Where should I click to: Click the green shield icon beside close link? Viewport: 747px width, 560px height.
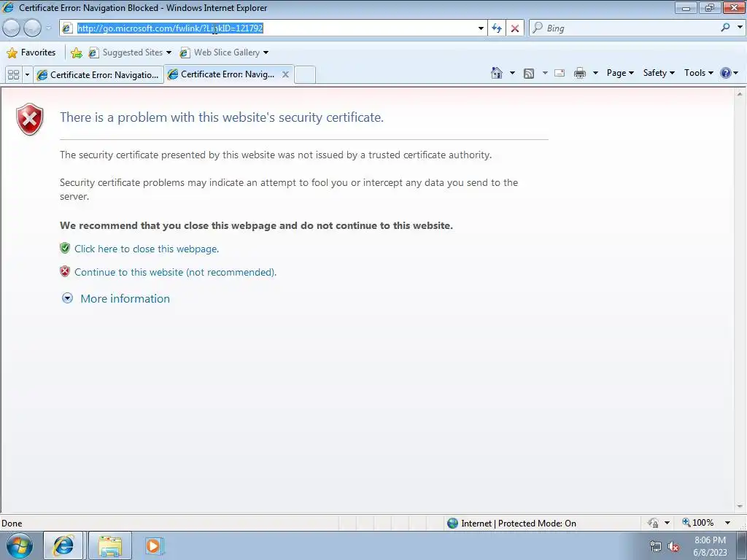65,248
